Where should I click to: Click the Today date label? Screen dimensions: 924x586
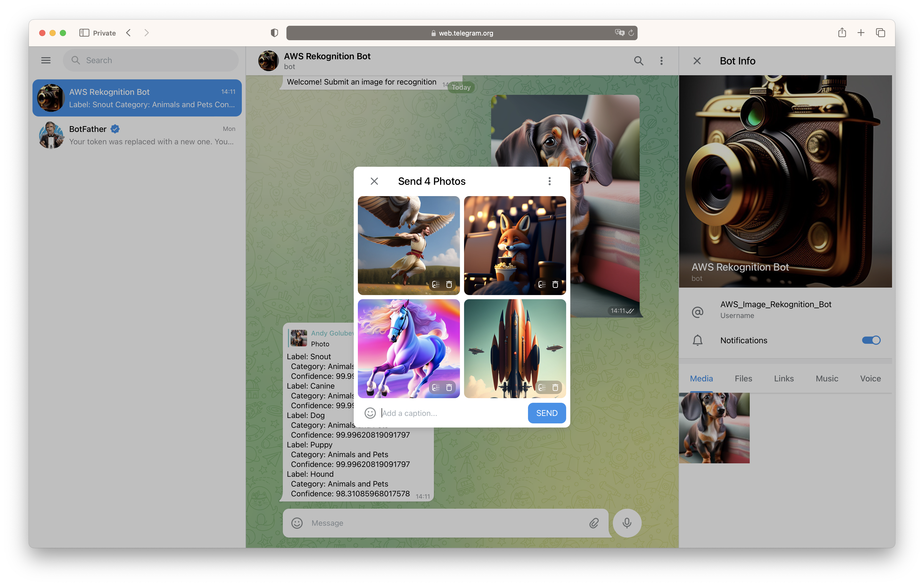tap(461, 87)
